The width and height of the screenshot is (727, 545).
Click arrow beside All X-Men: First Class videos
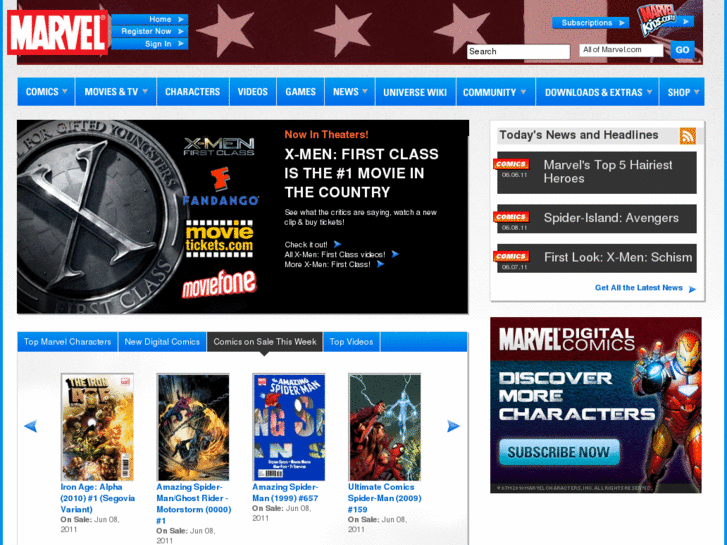click(395, 254)
